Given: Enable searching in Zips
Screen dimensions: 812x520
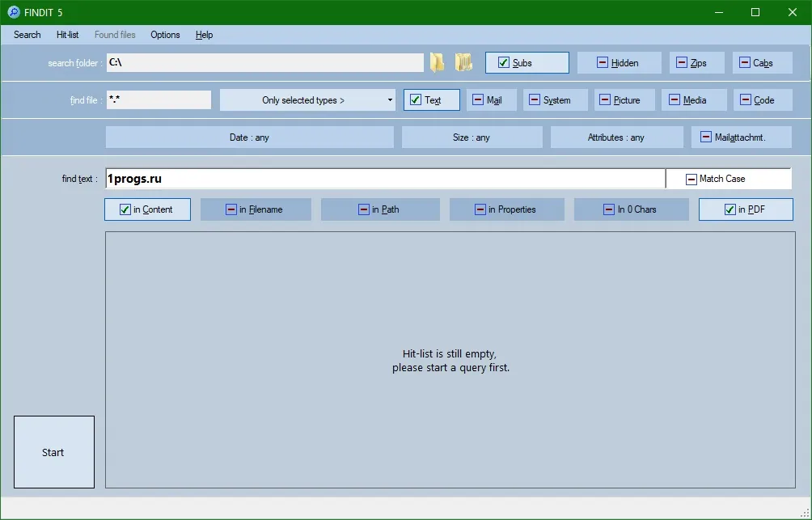Looking at the screenshot, I should click(696, 62).
